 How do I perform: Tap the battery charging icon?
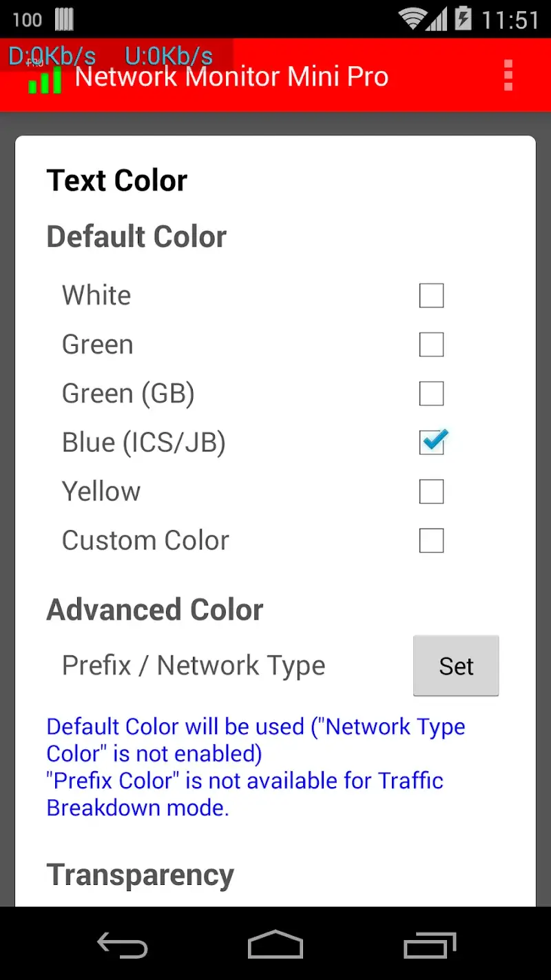pos(463,19)
